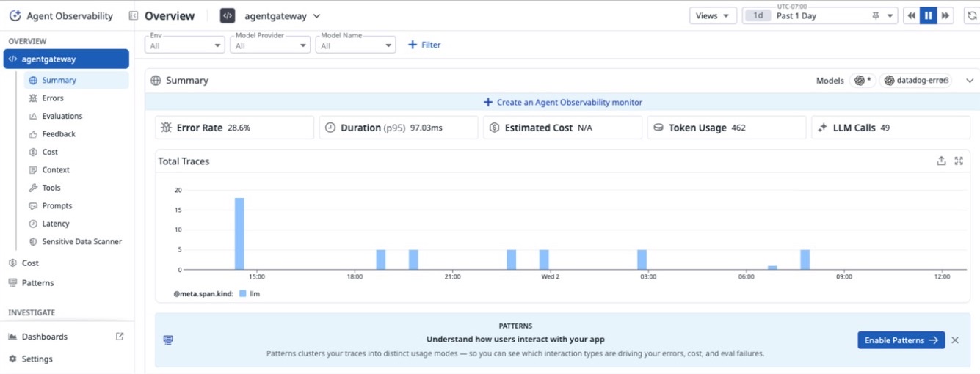
Task: Click the pin icon in time selector
Action: 875,15
